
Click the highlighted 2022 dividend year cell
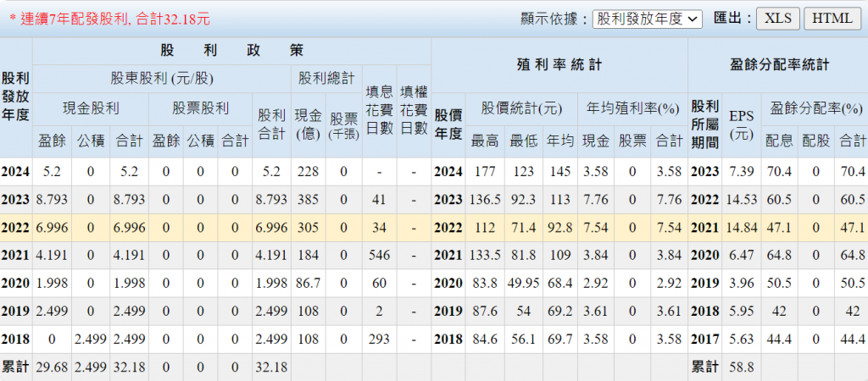coord(15,228)
